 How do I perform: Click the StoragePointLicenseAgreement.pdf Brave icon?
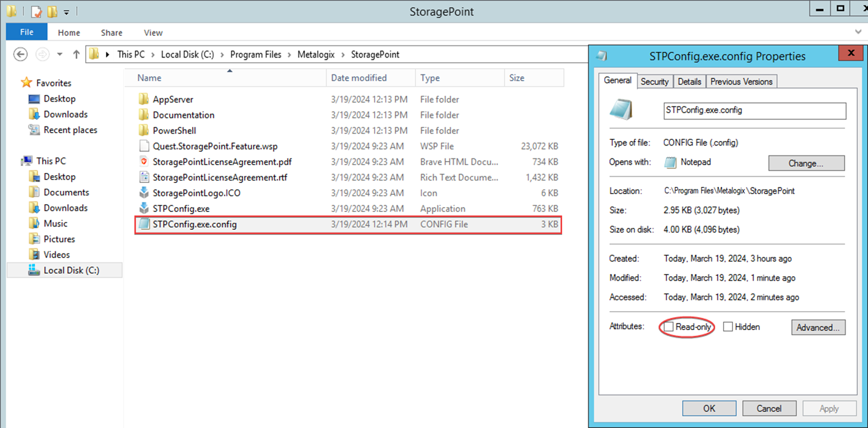click(144, 162)
